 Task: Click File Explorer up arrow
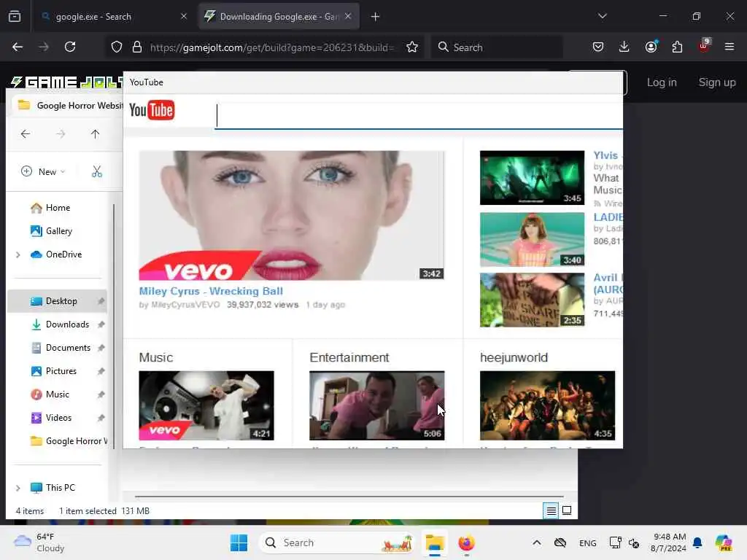point(96,134)
